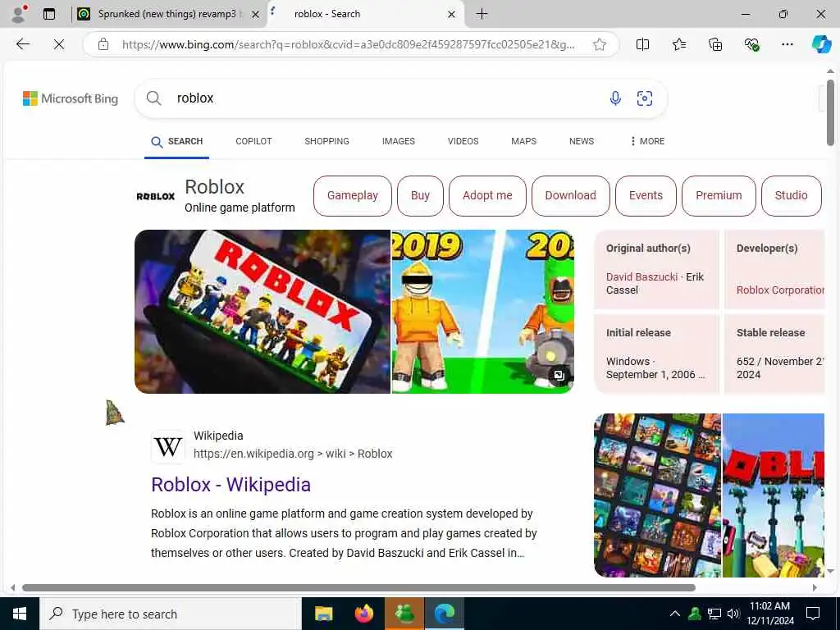This screenshot has height=630, width=840.
Task: Open visual search camera icon
Action: point(645,98)
